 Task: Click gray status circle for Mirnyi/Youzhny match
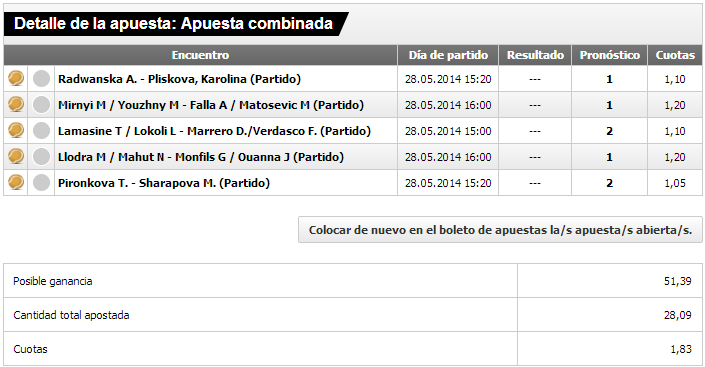[x=41, y=105]
